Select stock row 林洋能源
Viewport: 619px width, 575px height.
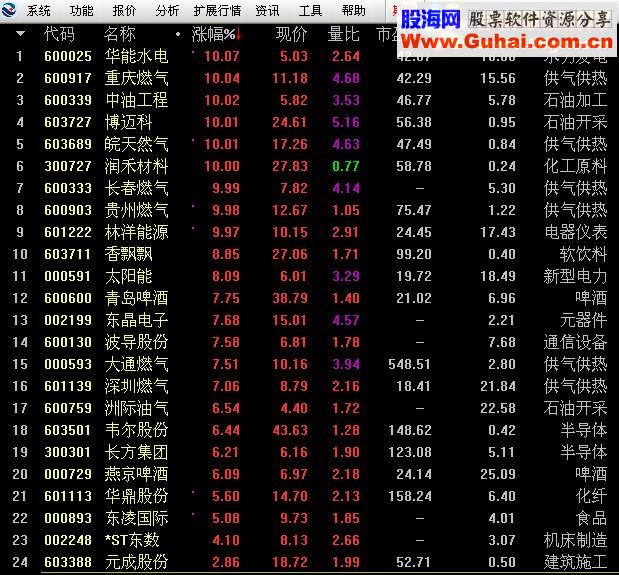click(x=310, y=232)
